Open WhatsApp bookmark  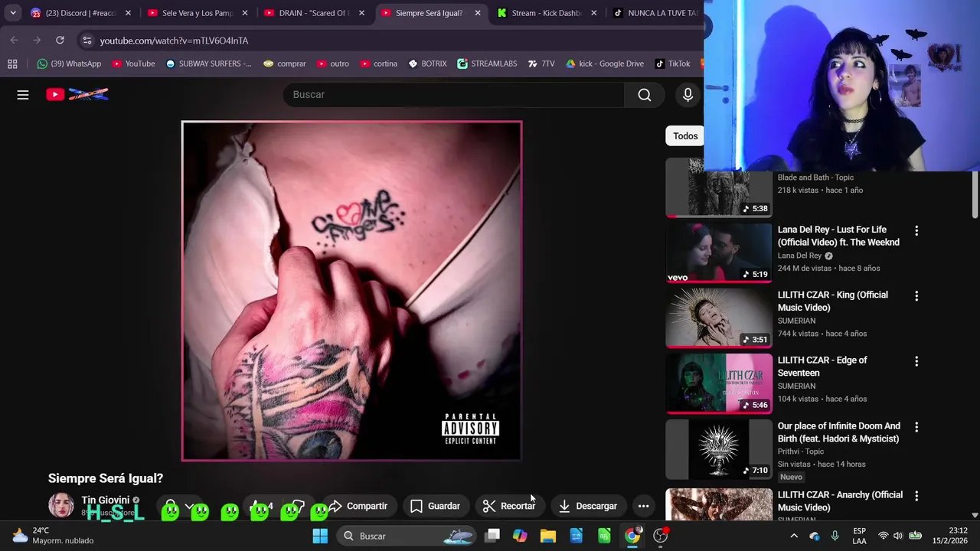click(x=70, y=64)
